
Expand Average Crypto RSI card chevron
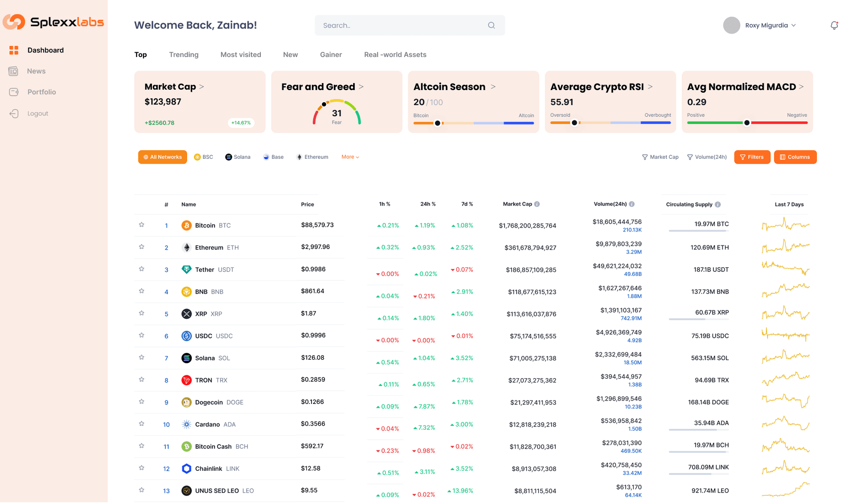[x=650, y=87]
